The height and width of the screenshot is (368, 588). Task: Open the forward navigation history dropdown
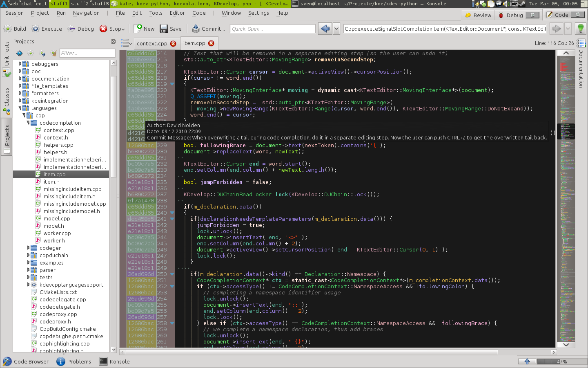pyautogui.click(x=568, y=29)
